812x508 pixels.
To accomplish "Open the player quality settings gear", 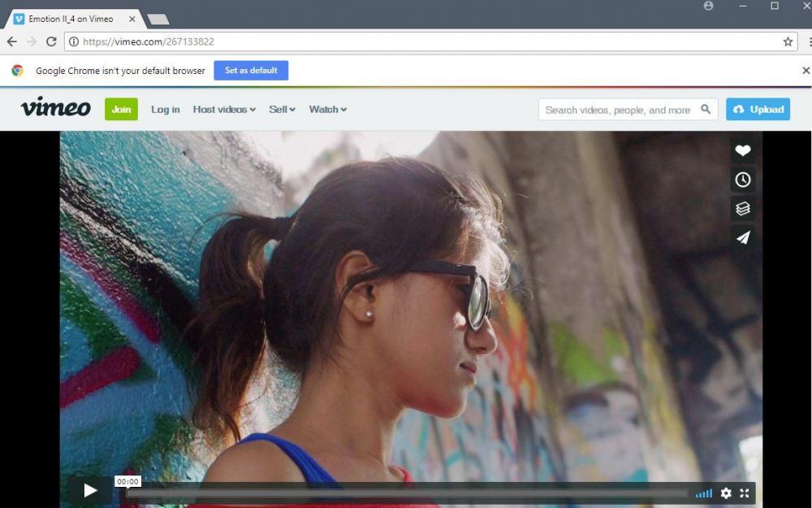I will 725,493.
